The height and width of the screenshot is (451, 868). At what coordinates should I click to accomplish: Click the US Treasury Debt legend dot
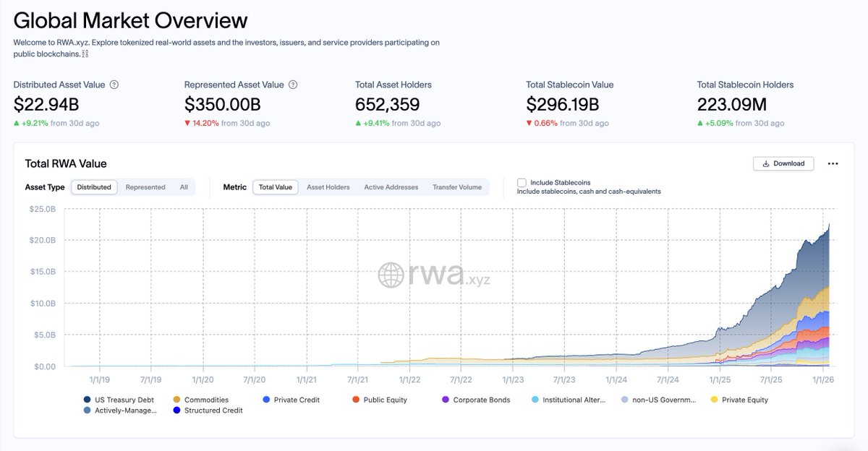point(87,399)
